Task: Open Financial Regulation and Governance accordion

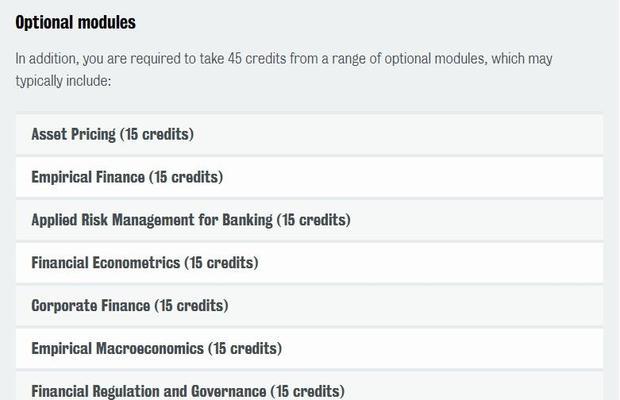Action: point(310,386)
